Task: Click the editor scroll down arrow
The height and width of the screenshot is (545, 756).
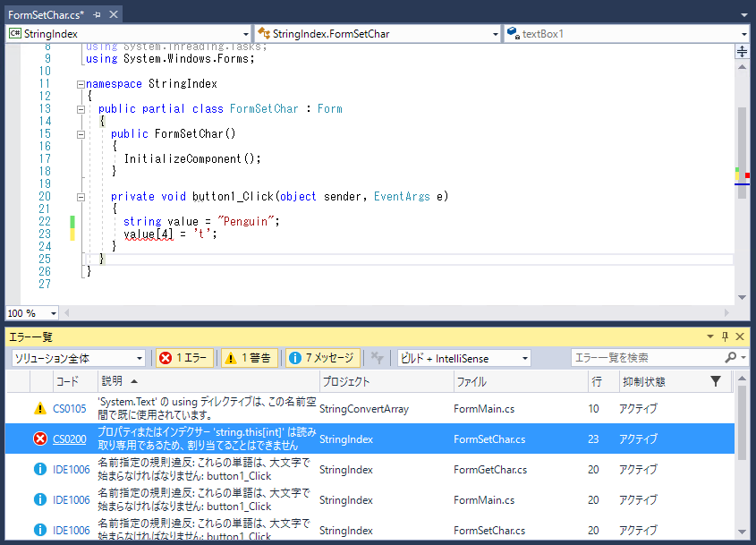Action: coord(742,298)
